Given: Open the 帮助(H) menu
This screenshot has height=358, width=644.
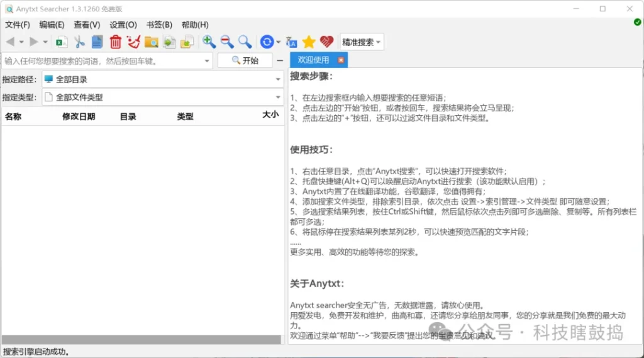Looking at the screenshot, I should point(195,25).
